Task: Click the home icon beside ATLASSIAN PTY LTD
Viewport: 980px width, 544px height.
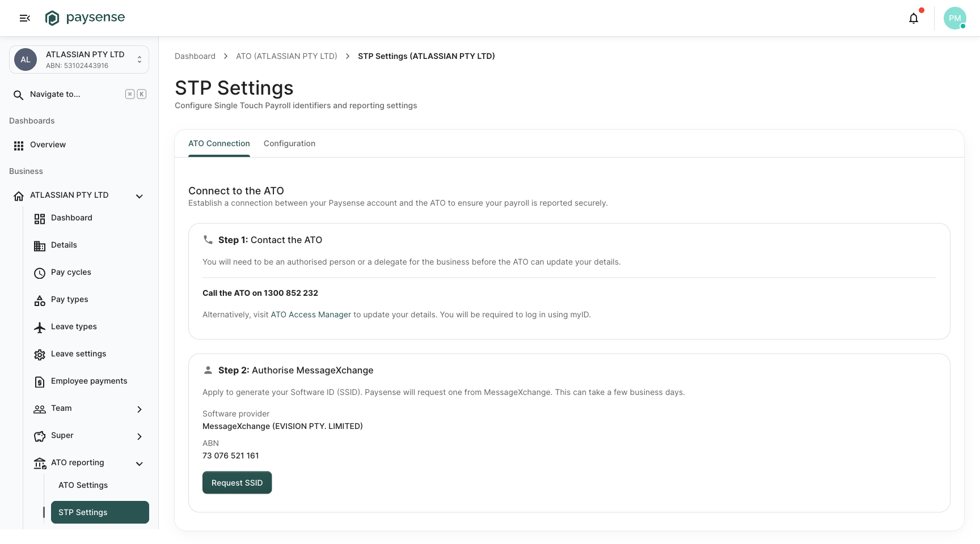Action: 19,196
